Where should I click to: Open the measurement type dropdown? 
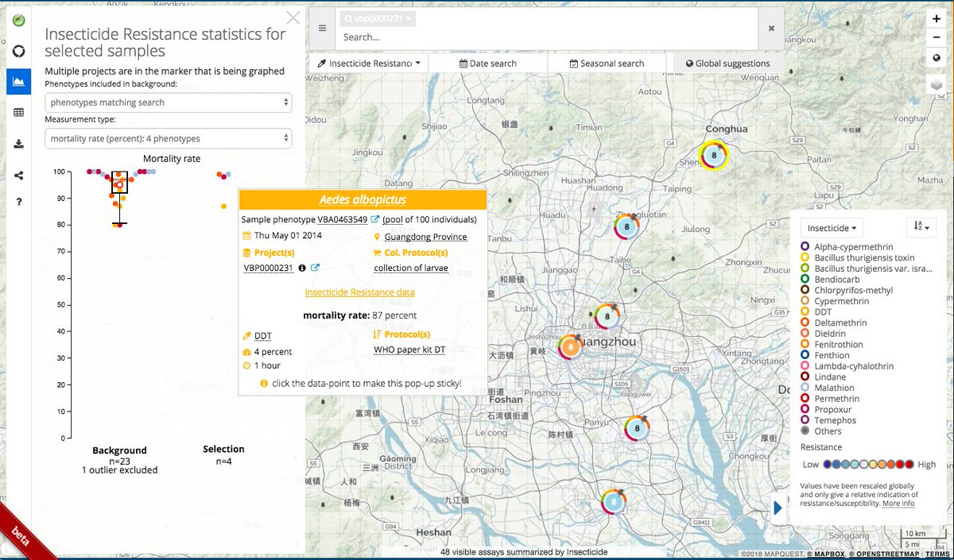pyautogui.click(x=168, y=137)
